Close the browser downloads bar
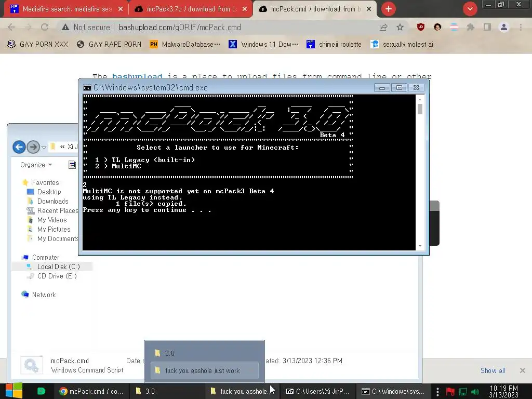This screenshot has width=532, height=399. click(x=523, y=370)
